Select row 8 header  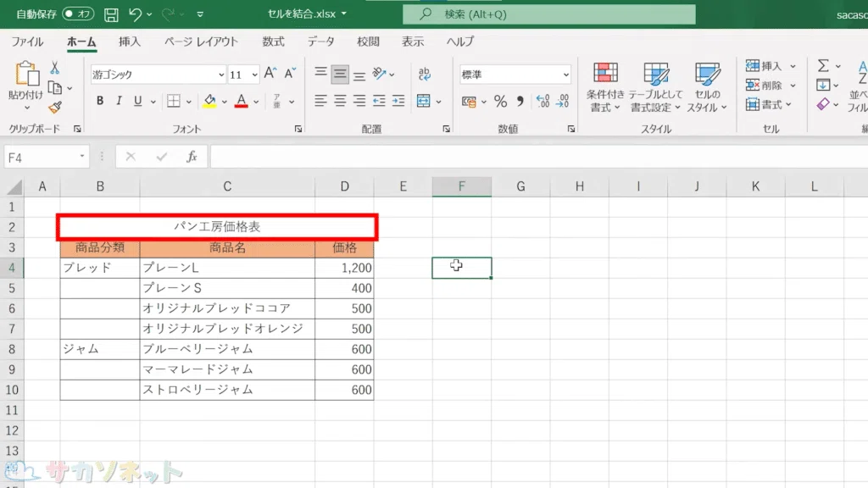(12, 349)
